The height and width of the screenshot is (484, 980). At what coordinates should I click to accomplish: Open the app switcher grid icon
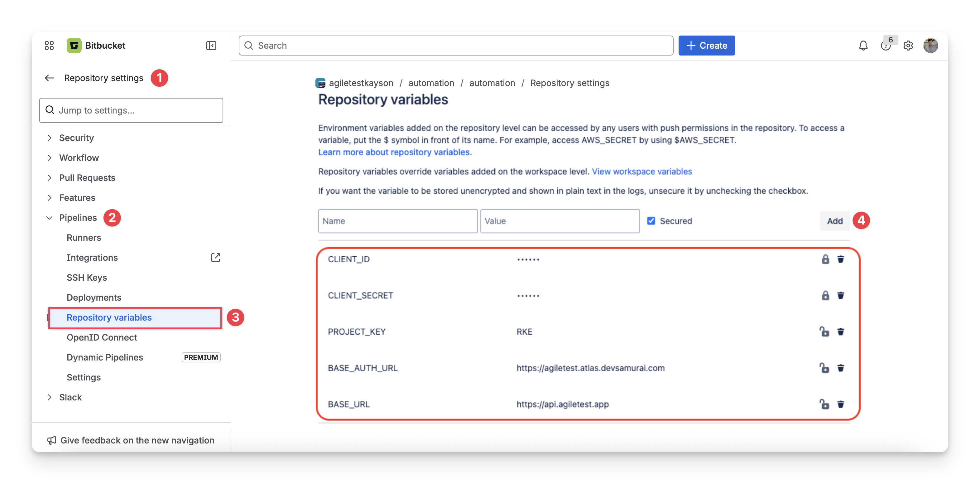(49, 46)
